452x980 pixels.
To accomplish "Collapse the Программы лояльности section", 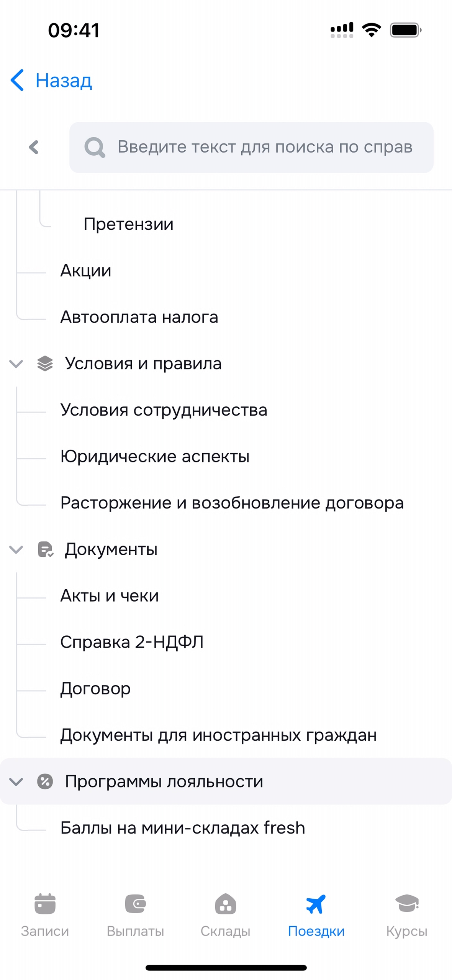I will click(x=16, y=781).
